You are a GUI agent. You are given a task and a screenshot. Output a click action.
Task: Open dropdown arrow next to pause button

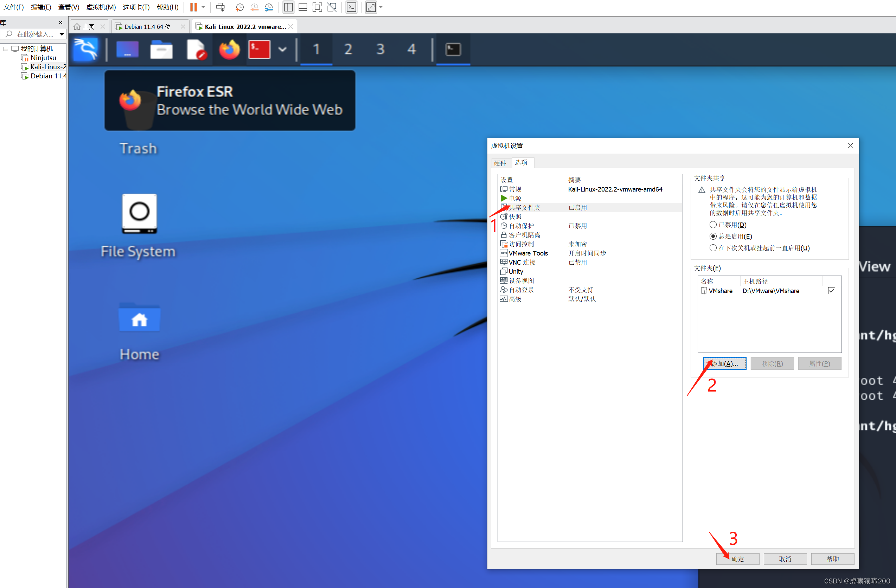point(203,7)
